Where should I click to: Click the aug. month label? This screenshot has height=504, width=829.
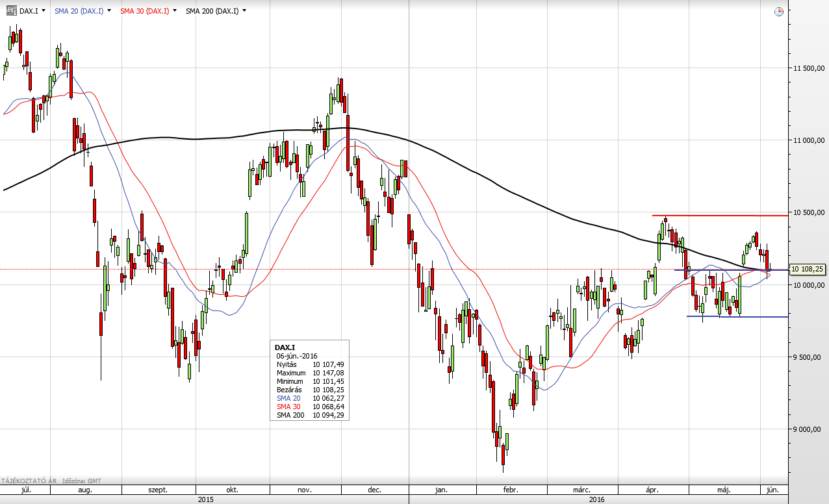[x=84, y=490]
